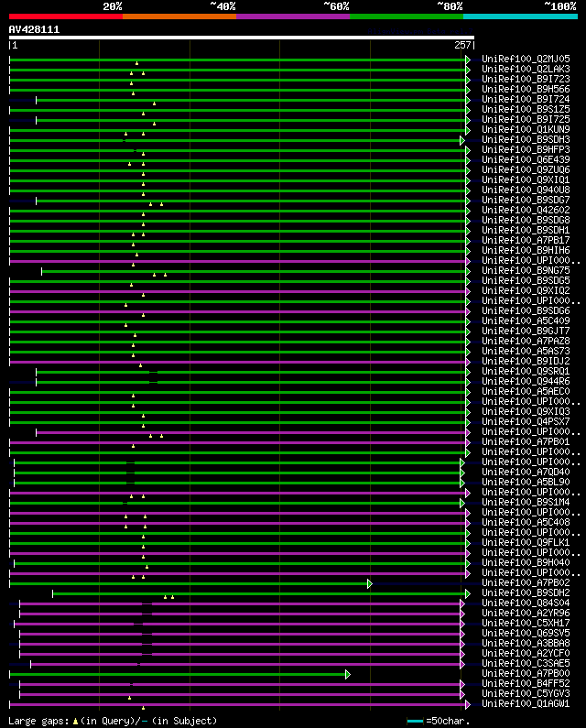586x728 pixels.
Task: Click the arrowhead ending the A7PB02 alignment
Action: click(370, 583)
